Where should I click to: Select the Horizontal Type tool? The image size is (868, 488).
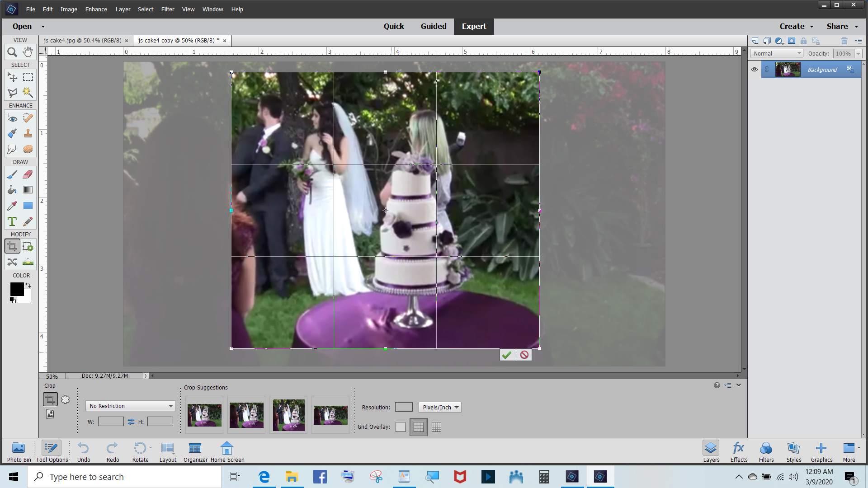(x=12, y=221)
